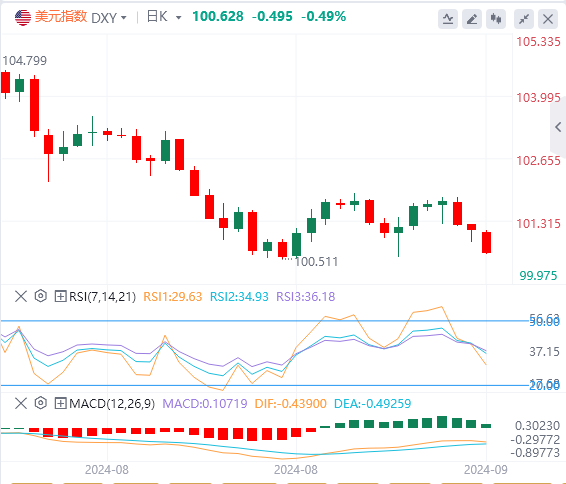Click the RSI(7,14,21) indicator label
The height and width of the screenshot is (484, 566).
(103, 297)
